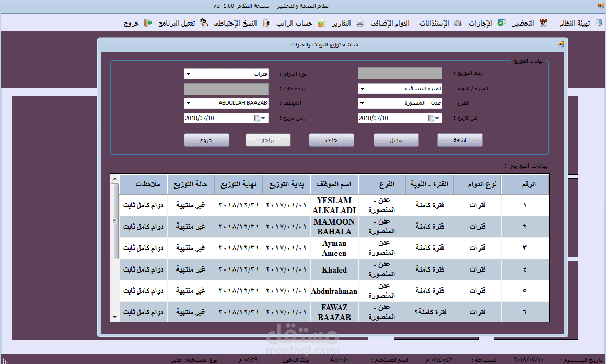This screenshot has width=606, height=364.
Task: Click the حساب الراتب money icon
Action: point(321,23)
